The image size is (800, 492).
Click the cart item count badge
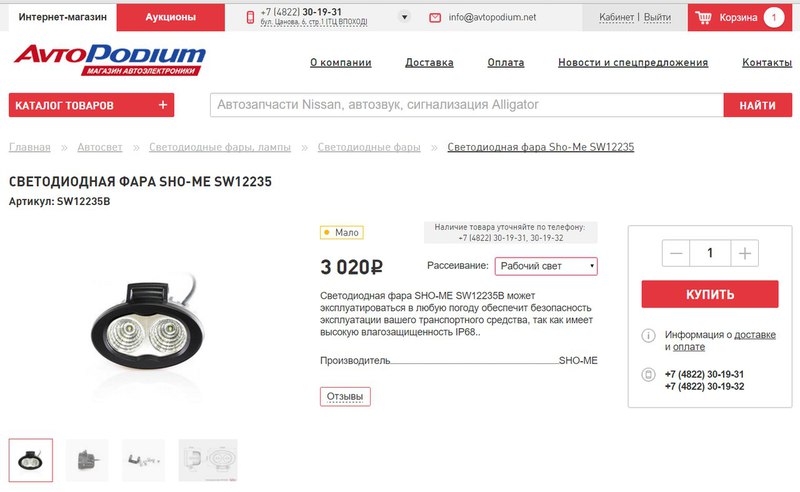click(773, 18)
